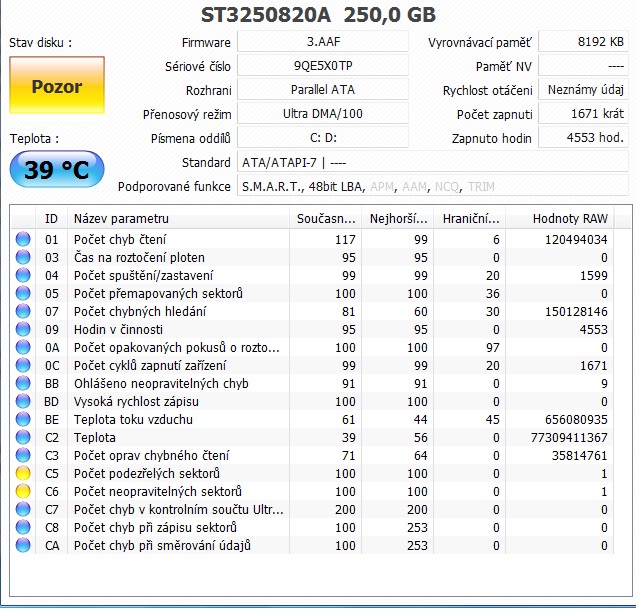Click blue status icon for ID C3
Screen dimensions: 640x609
click(x=23, y=455)
